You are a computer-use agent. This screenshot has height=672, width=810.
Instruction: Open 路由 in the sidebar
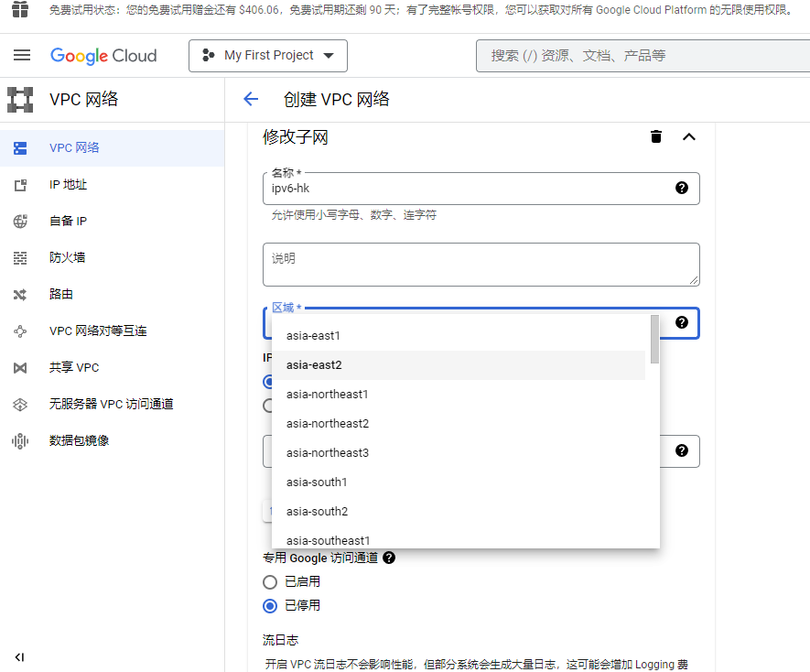click(x=60, y=295)
